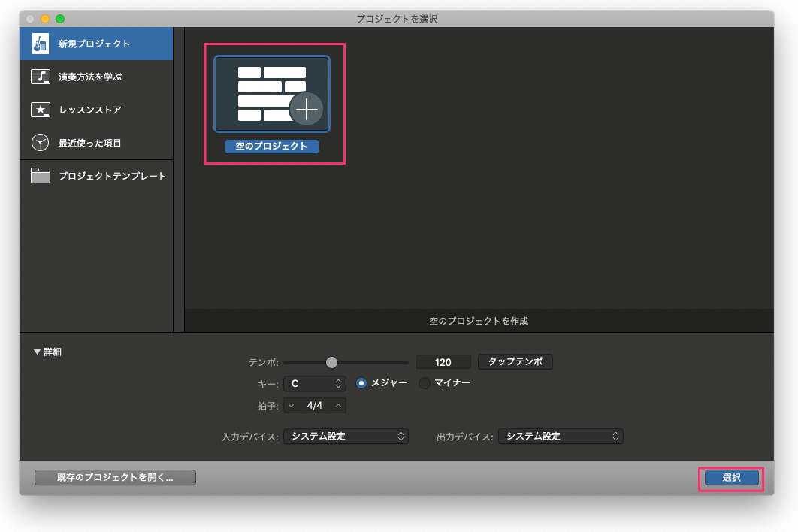The width and height of the screenshot is (798, 532).
Task: Click the タップテンポ button
Action: (x=515, y=361)
